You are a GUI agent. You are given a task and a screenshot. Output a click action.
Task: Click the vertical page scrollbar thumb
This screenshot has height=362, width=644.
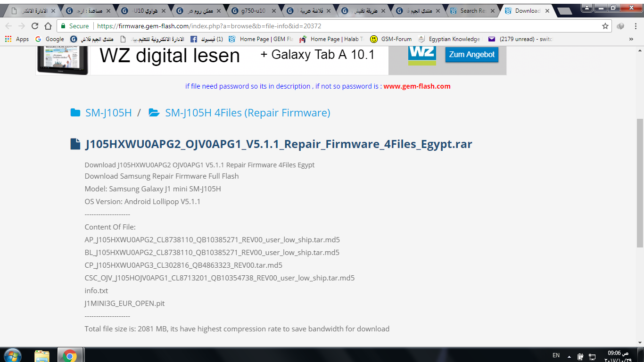(640, 183)
